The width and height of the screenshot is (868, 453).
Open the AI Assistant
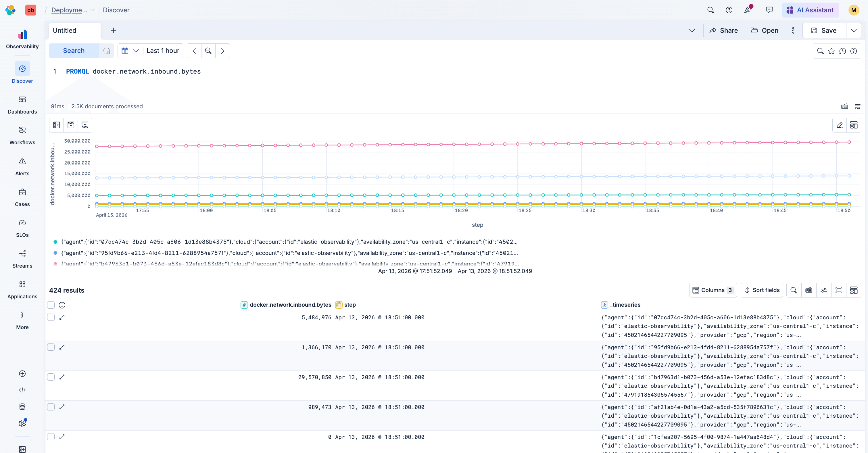click(x=811, y=10)
